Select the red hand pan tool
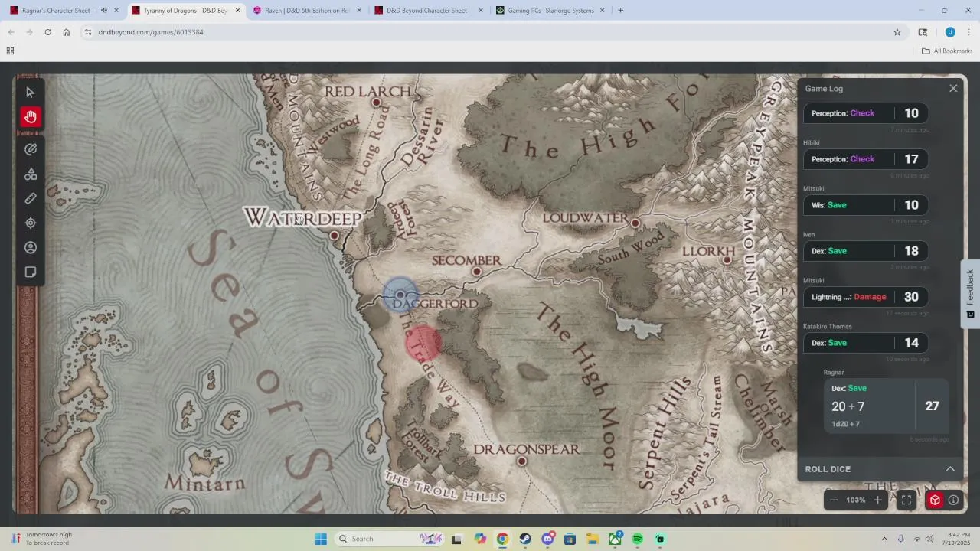Image resolution: width=980 pixels, height=551 pixels. tap(31, 117)
